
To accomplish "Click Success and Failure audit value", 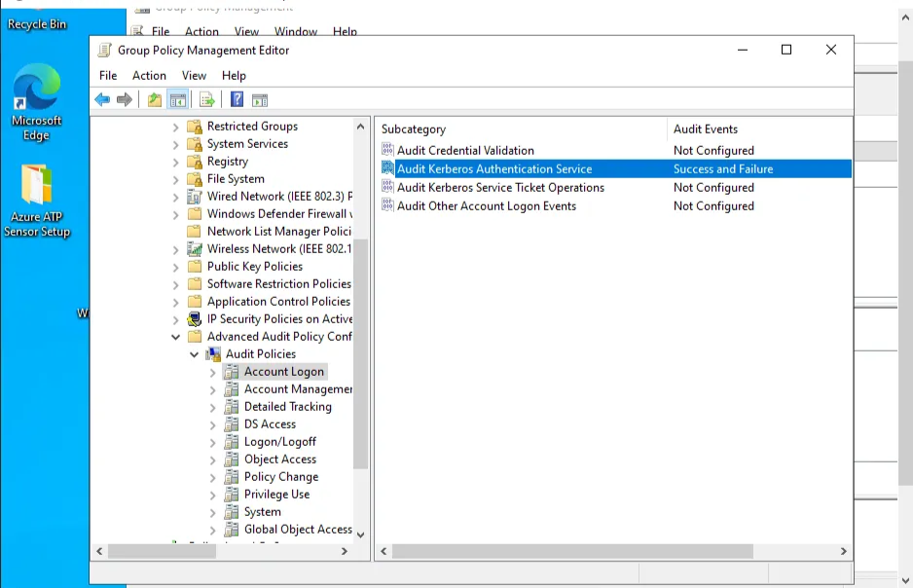I will (723, 168).
